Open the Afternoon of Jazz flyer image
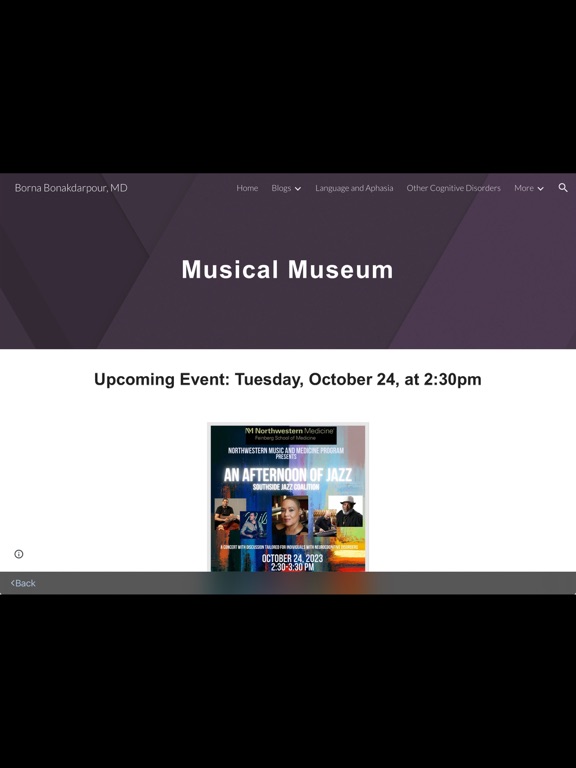 (288, 497)
